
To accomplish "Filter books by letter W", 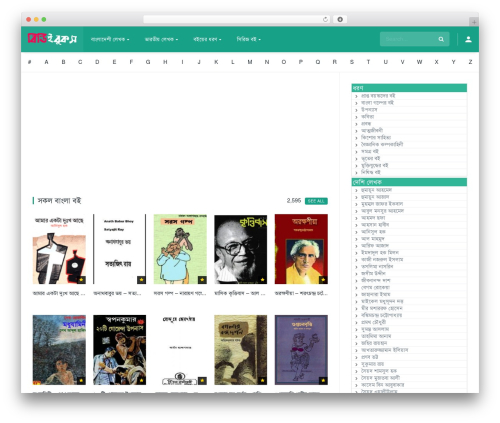I will (x=419, y=62).
